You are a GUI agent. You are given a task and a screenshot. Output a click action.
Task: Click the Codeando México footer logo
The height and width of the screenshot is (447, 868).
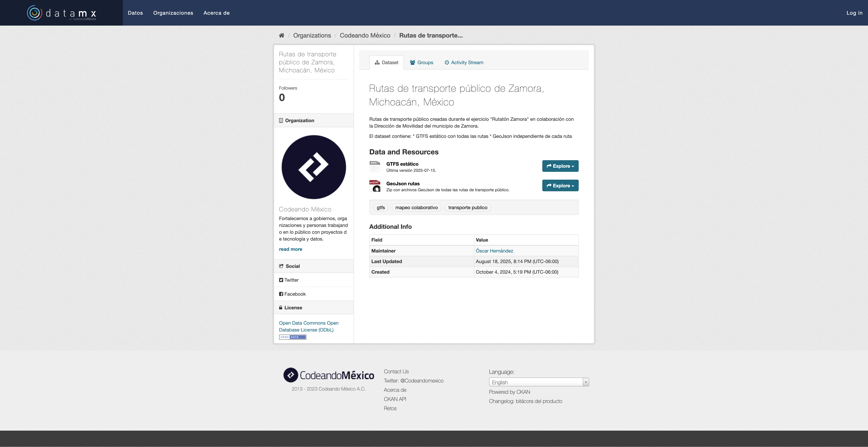329,375
